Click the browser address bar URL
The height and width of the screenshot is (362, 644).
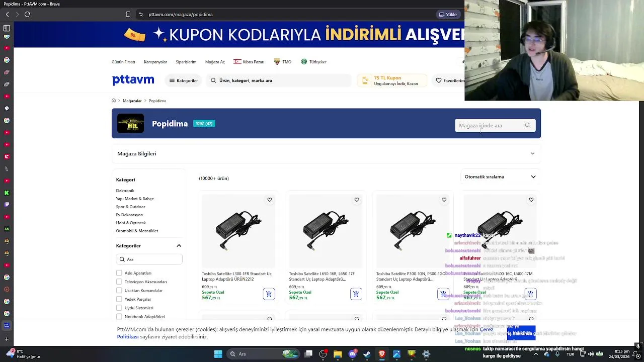tap(181, 14)
